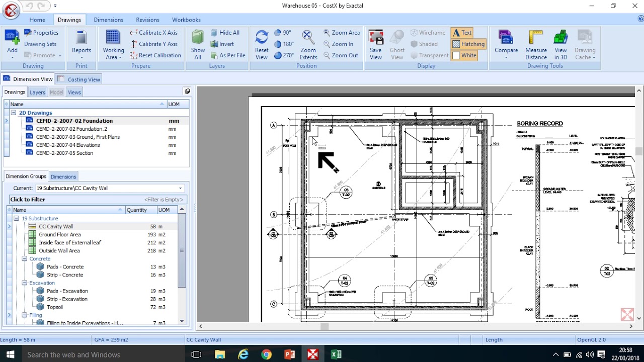Screen dimensions: 644x362
Task: Set layers As Per File
Action: click(228, 55)
